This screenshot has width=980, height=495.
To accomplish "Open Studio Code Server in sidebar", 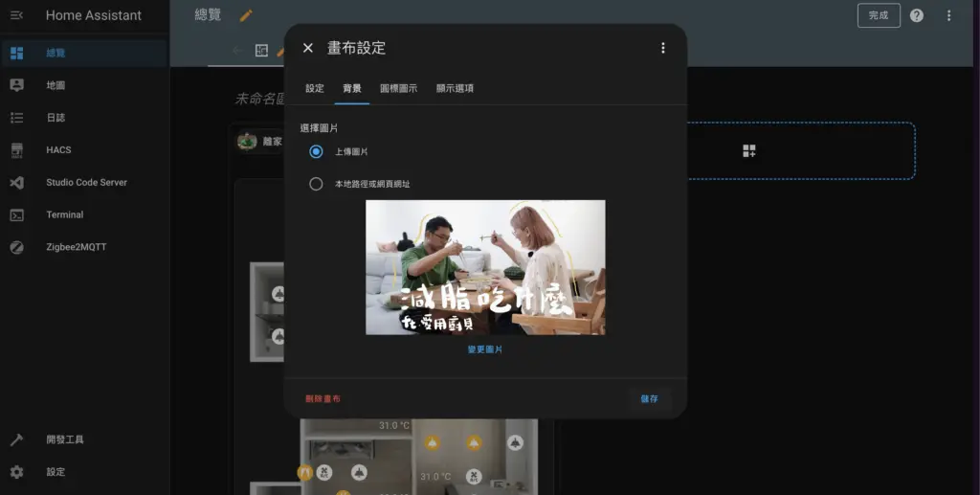I will [x=84, y=183].
